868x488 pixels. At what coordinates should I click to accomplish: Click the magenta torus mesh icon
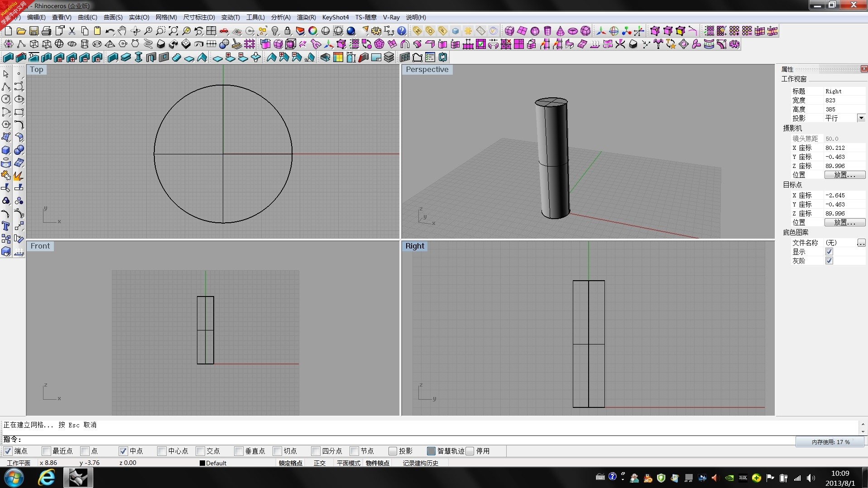click(573, 31)
